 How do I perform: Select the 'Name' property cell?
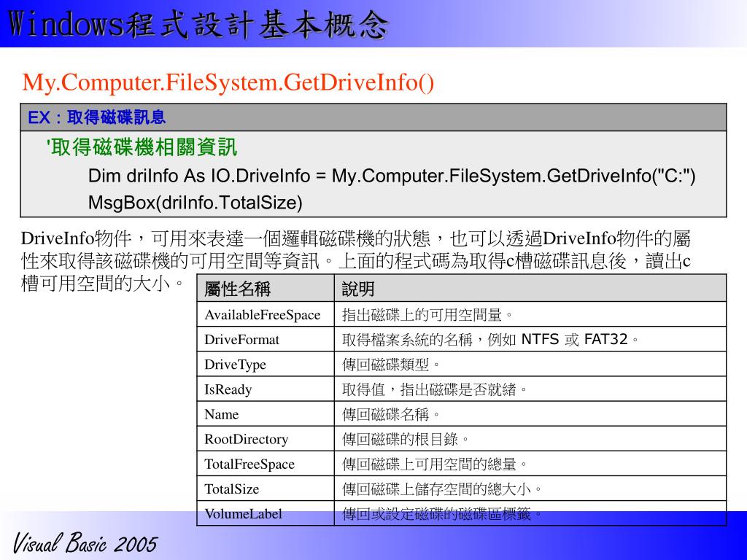point(266,414)
